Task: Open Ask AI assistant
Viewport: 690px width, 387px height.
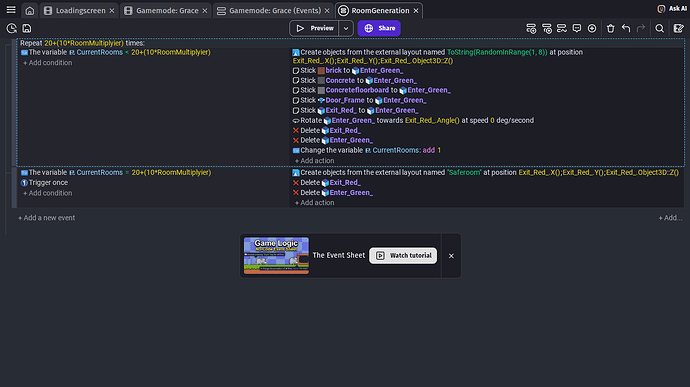Action: (672, 9)
